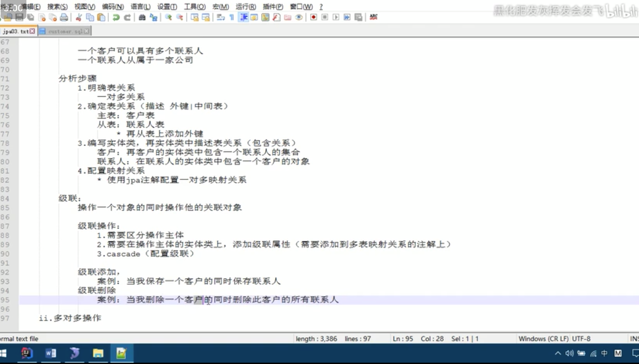Switch to the customer.sql tab
The image size is (639, 364).
(65, 31)
